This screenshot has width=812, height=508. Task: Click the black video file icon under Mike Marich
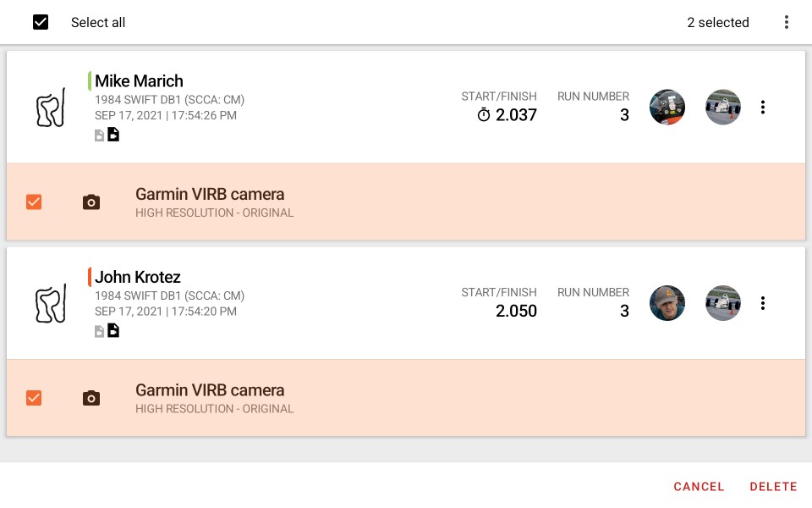(113, 135)
